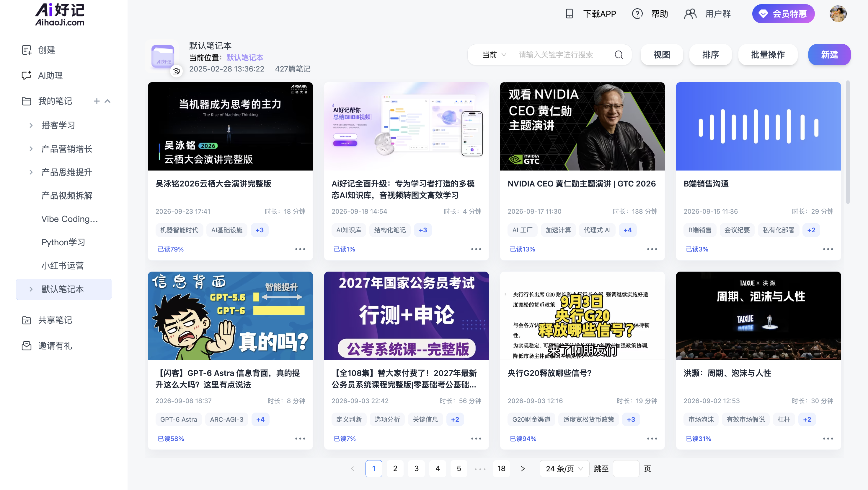Viewport: 868px width, 490px height.
Task: Add a new notebook with plus icon
Action: click(x=97, y=101)
